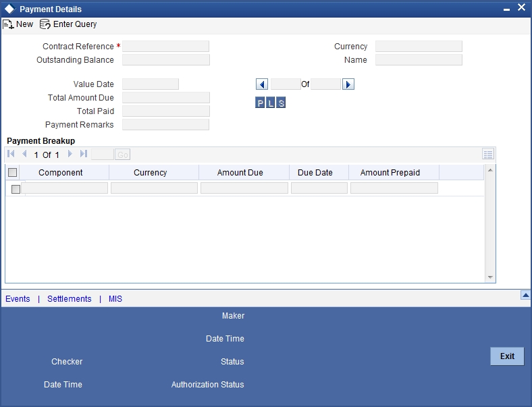
Task: Click the New record icon
Action: pyautogui.click(x=8, y=24)
